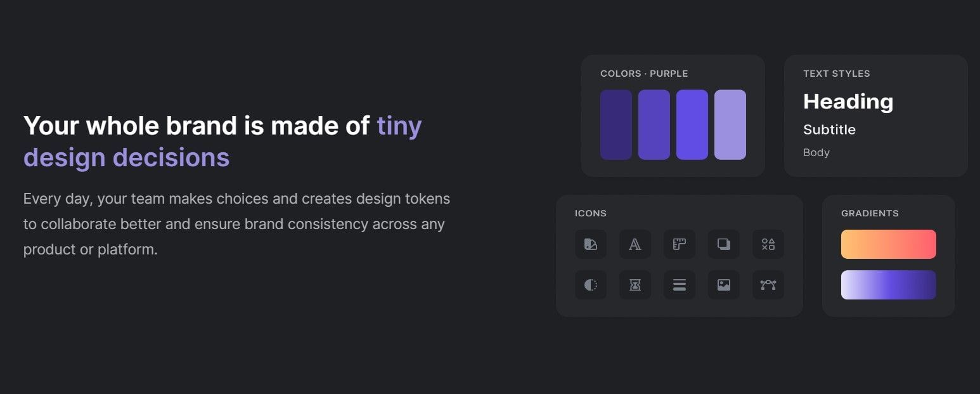This screenshot has width=980, height=394.
Task: Click the typography letter A icon
Action: 635,244
